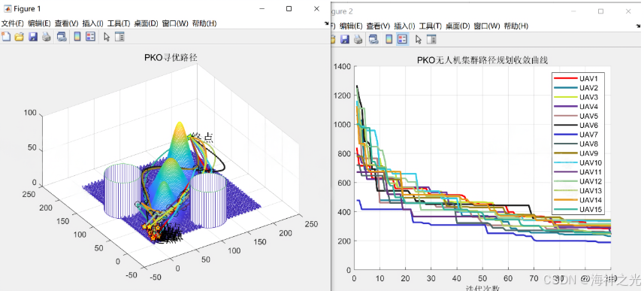Click y-axis value 1400 in Figure 2

click(342, 67)
